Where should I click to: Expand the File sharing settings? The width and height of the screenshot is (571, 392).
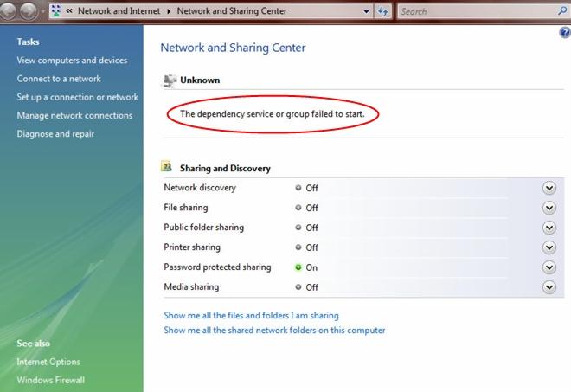548,208
